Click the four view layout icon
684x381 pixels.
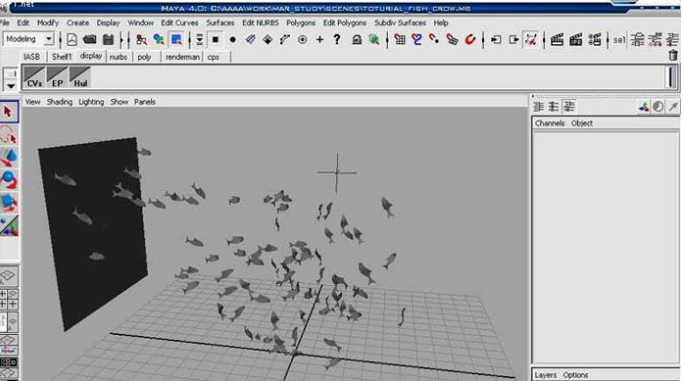(x=9, y=299)
